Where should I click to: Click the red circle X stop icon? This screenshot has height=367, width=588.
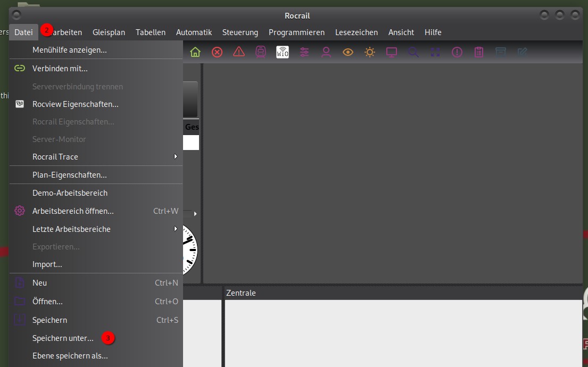[217, 52]
